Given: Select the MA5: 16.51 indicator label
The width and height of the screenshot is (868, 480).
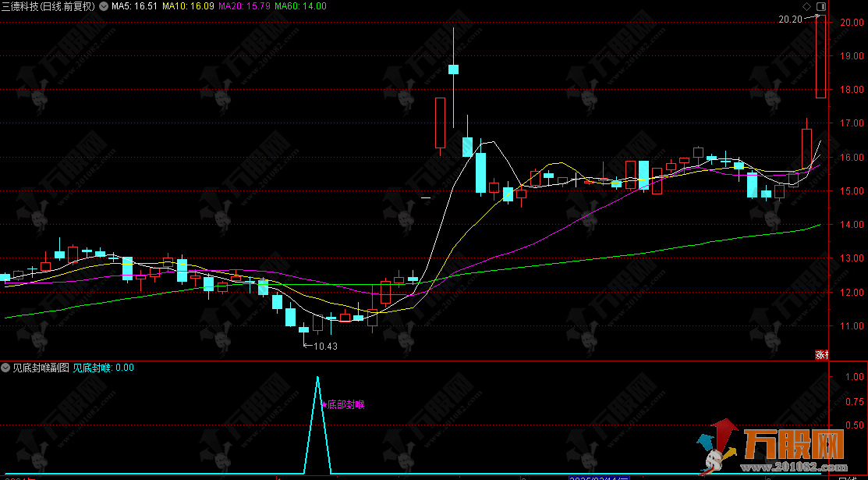Looking at the screenshot, I should [x=134, y=7].
